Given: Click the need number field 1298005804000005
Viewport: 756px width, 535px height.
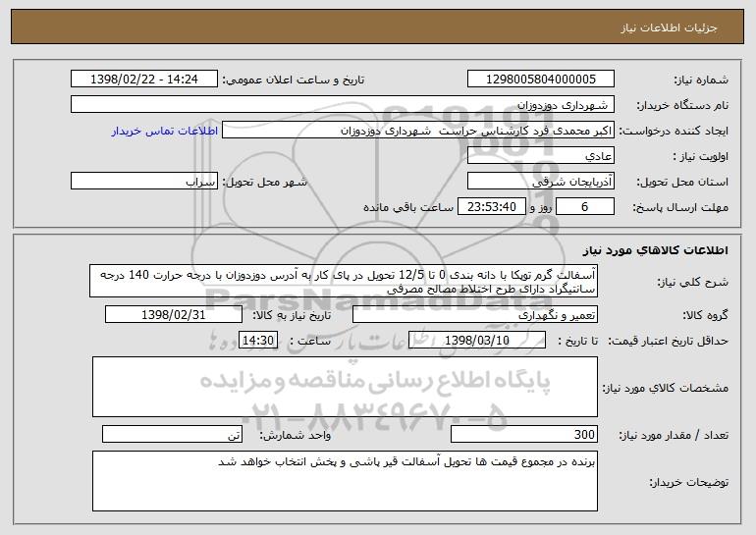Looking at the screenshot, I should click(x=540, y=80).
